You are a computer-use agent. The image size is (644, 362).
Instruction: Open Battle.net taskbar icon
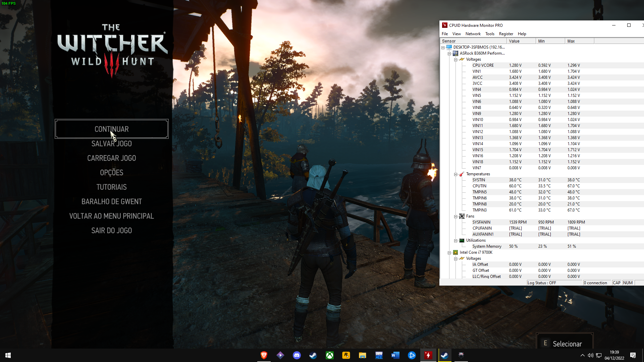tap(412, 355)
